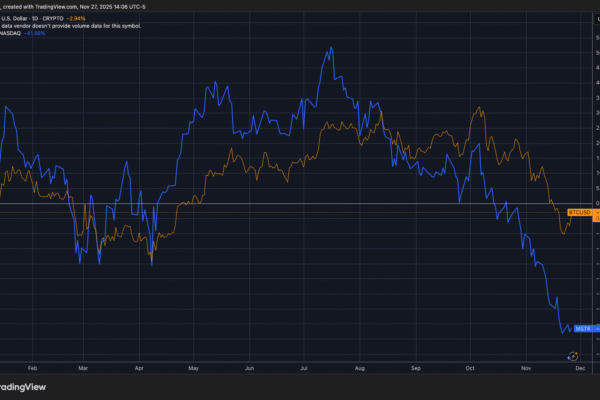
Task: Click the Aug label on time axis
Action: (x=359, y=367)
